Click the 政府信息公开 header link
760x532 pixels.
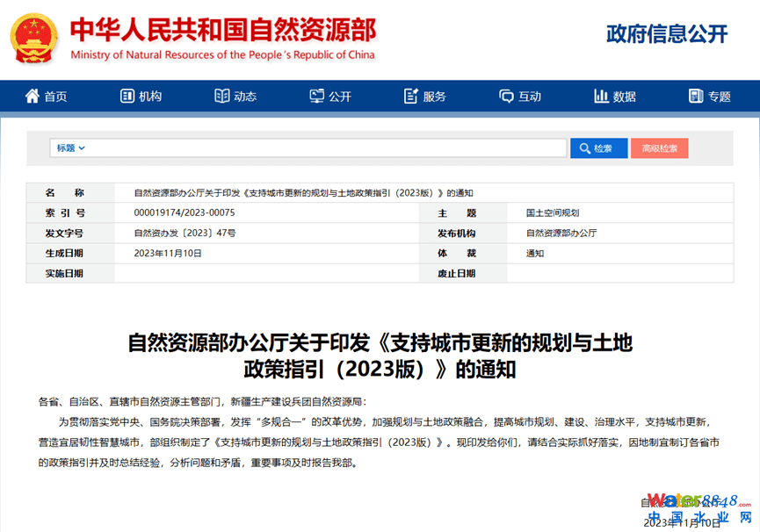(667, 34)
